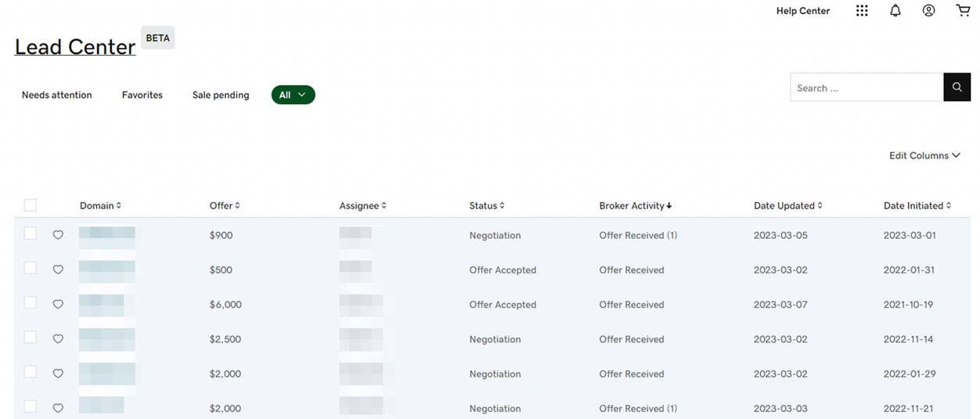
Task: Open the user account profile icon
Action: click(928, 11)
